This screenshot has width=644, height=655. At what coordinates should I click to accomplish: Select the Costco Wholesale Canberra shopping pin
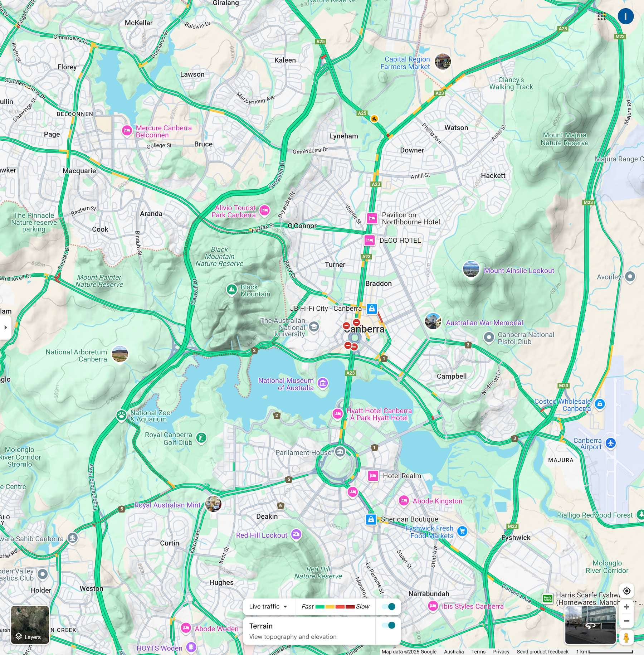(600, 404)
